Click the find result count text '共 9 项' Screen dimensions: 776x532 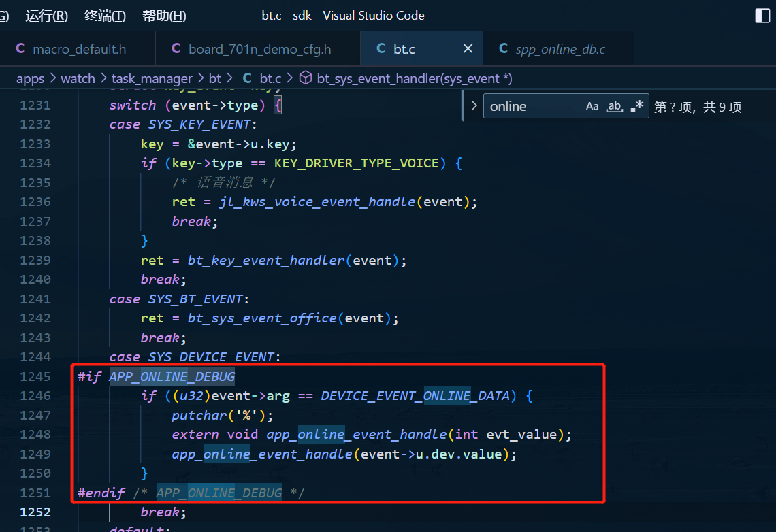722,107
